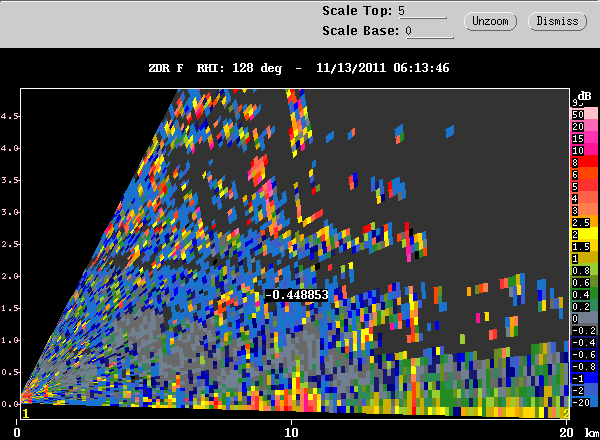This screenshot has width=600, height=440.
Task: Click the ZDR F field name in the title
Action: 166,68
